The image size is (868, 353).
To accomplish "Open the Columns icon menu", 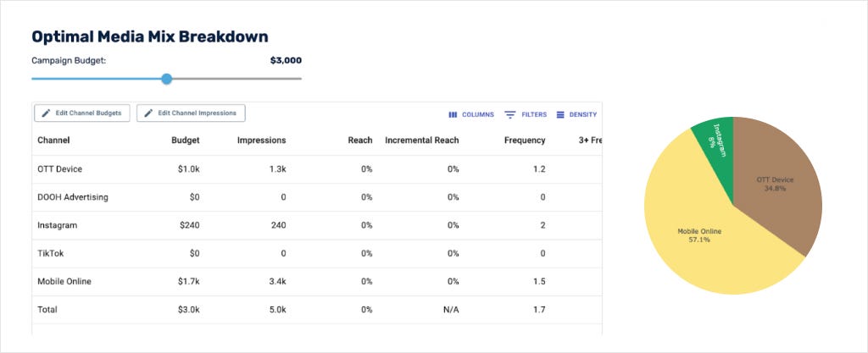I will coord(453,115).
